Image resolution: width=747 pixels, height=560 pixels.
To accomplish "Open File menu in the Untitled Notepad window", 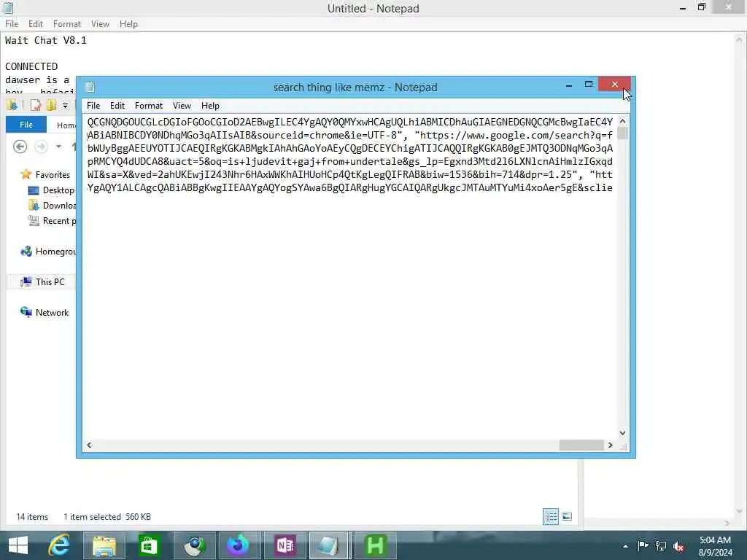I will point(12,24).
